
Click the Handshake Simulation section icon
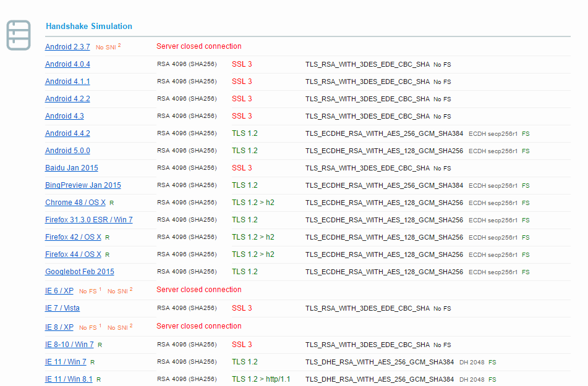pos(19,35)
